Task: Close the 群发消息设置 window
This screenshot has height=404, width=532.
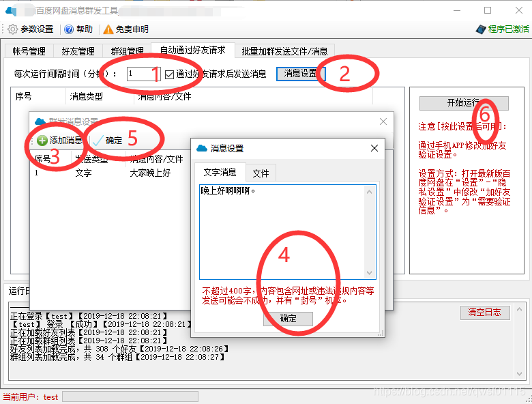Action: [x=383, y=121]
